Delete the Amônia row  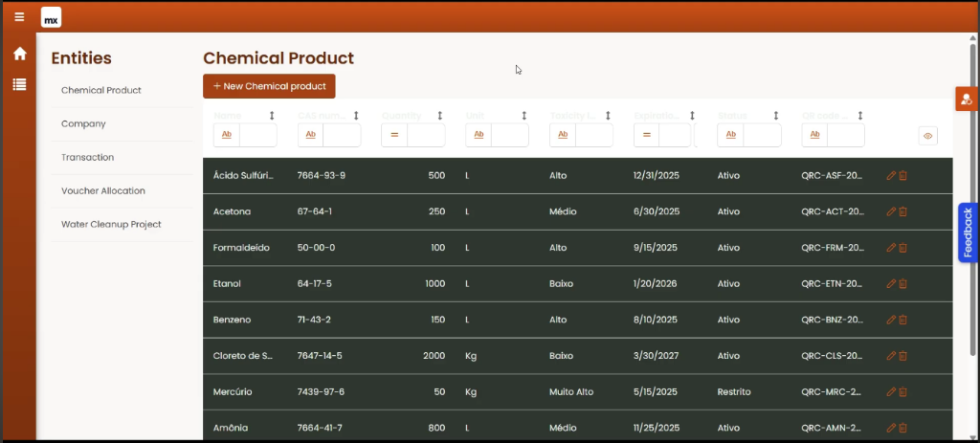click(x=903, y=428)
